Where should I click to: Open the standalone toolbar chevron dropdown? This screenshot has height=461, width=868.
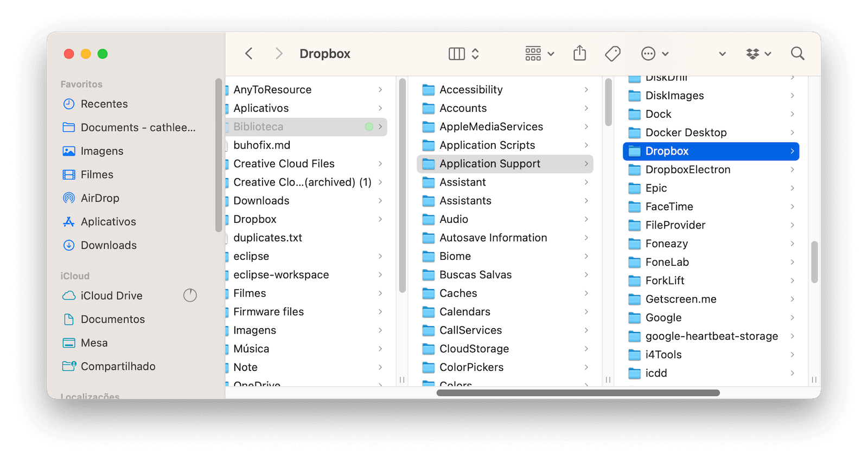click(722, 54)
